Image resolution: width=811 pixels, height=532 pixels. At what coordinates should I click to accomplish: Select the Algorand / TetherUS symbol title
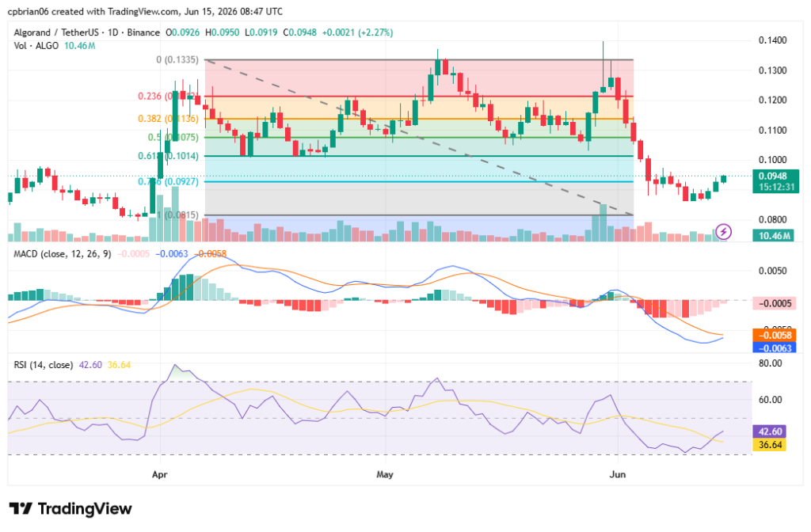click(x=86, y=32)
